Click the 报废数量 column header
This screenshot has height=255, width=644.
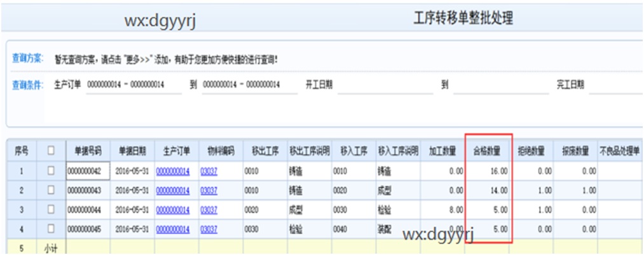[x=576, y=151]
